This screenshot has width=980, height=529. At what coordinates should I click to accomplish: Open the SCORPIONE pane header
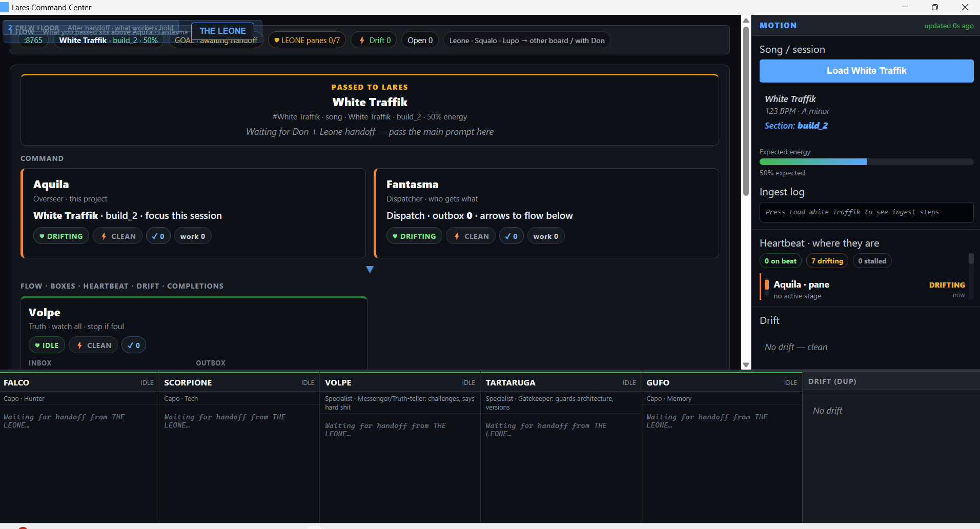coord(239,383)
